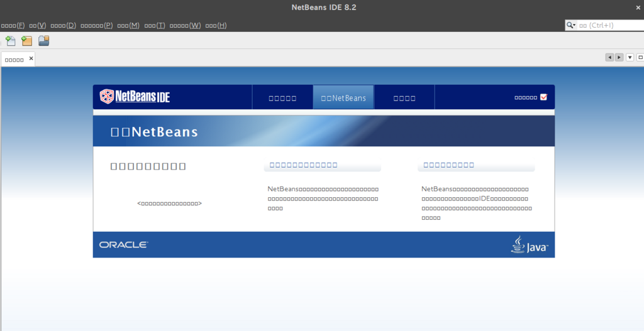Open the menu marked (T)
The width and height of the screenshot is (644, 331).
[155, 25]
